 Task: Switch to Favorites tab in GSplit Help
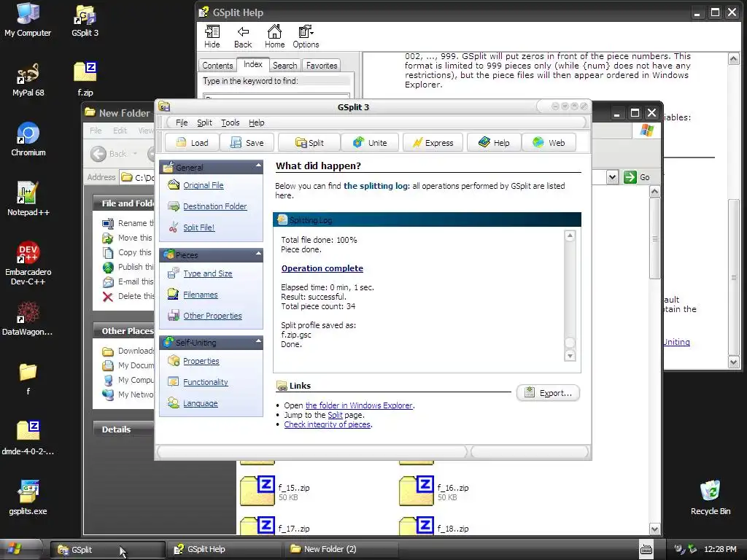(322, 66)
